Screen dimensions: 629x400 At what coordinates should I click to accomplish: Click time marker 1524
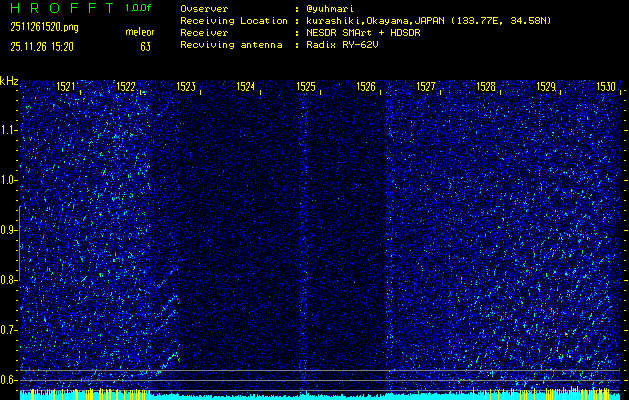(246, 86)
